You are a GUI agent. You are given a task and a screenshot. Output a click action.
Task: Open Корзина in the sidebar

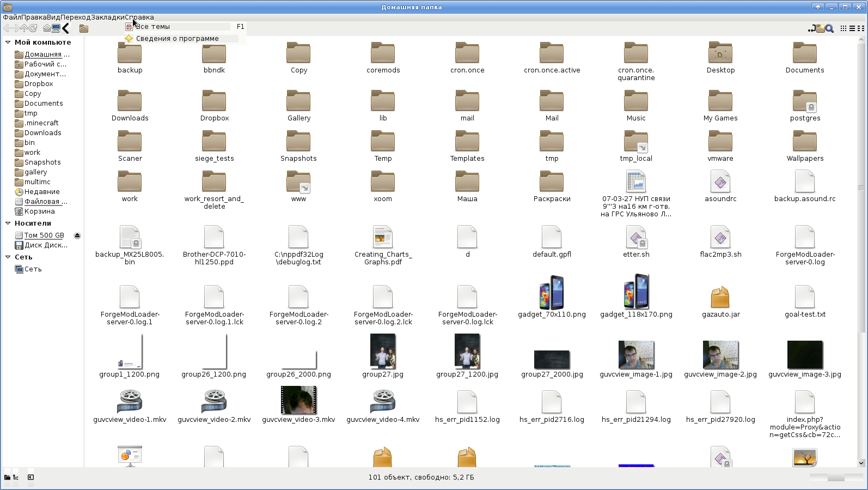click(x=39, y=211)
